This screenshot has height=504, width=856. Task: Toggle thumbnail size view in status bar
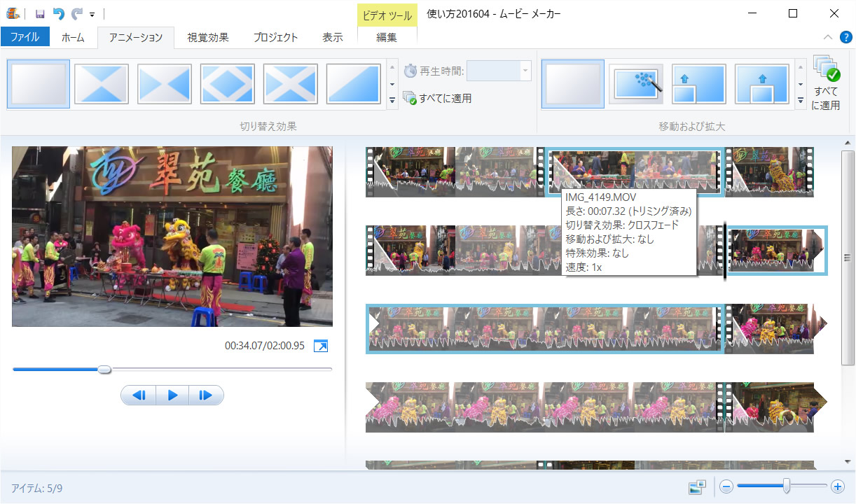point(696,486)
